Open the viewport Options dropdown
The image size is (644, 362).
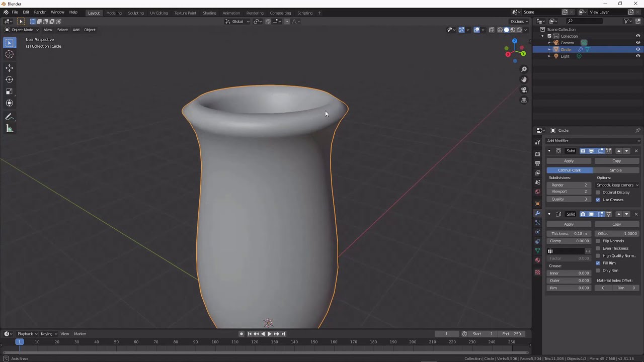(x=519, y=22)
